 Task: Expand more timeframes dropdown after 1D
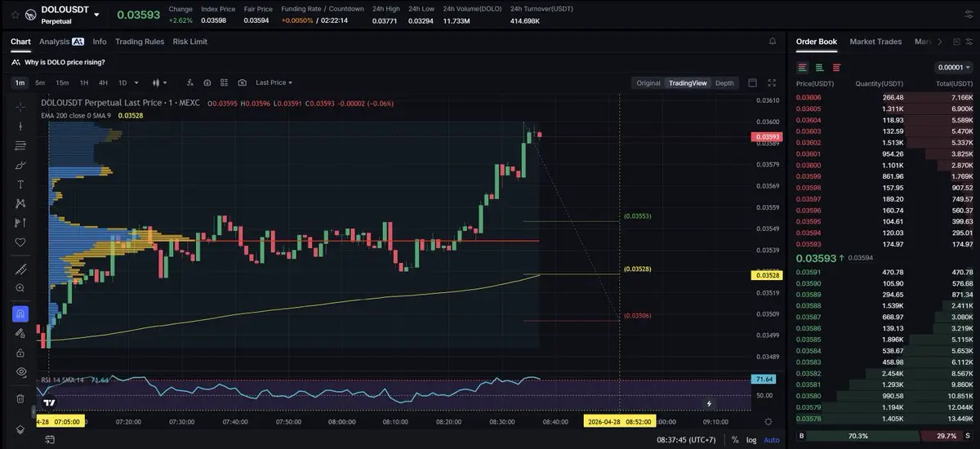(x=136, y=82)
